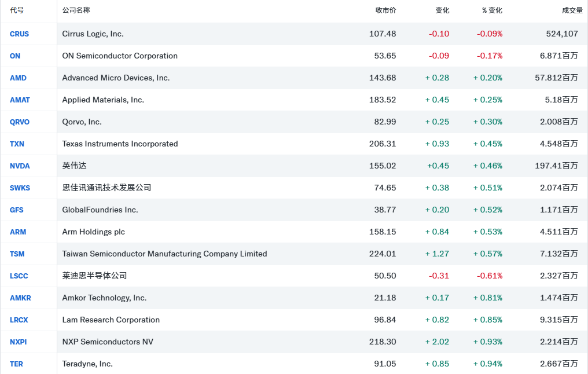The width and height of the screenshot is (588, 374).
Task: Select company name Applied Materials, Inc.
Action: pyautogui.click(x=103, y=100)
